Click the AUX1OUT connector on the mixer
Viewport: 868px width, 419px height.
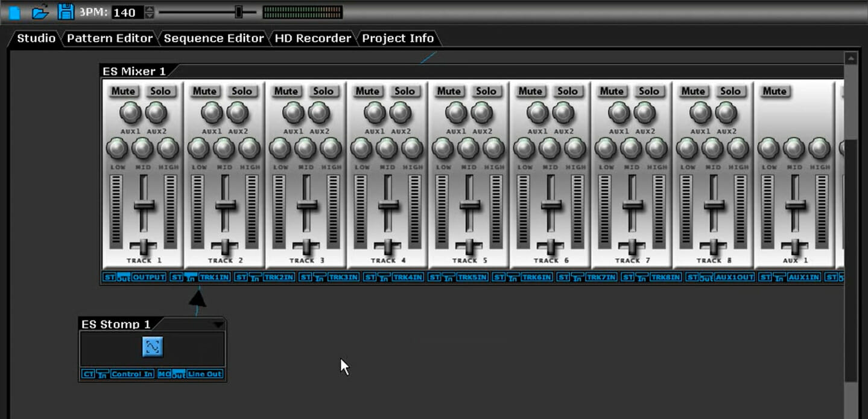tap(734, 277)
